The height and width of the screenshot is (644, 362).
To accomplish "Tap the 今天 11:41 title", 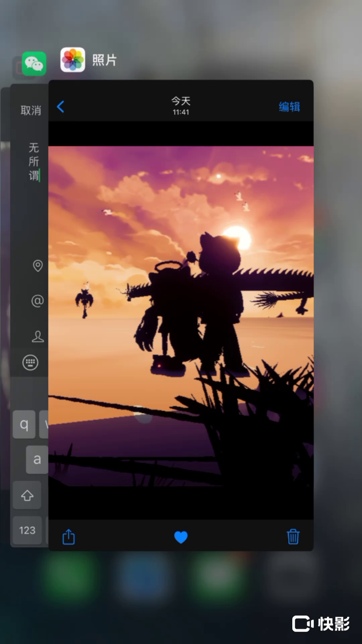I will 181,106.
